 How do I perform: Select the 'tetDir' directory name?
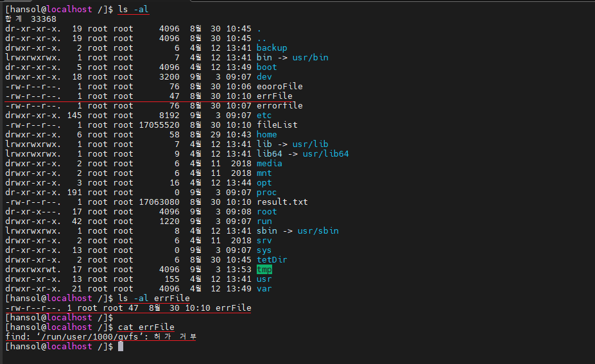(x=272, y=259)
